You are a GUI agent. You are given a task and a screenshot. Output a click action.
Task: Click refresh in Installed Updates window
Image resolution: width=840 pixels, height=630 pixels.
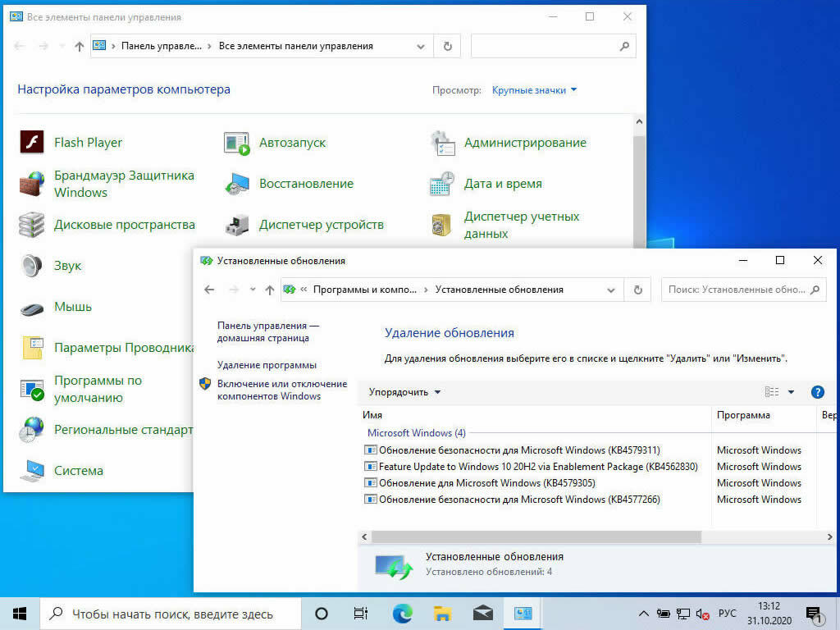click(x=637, y=290)
